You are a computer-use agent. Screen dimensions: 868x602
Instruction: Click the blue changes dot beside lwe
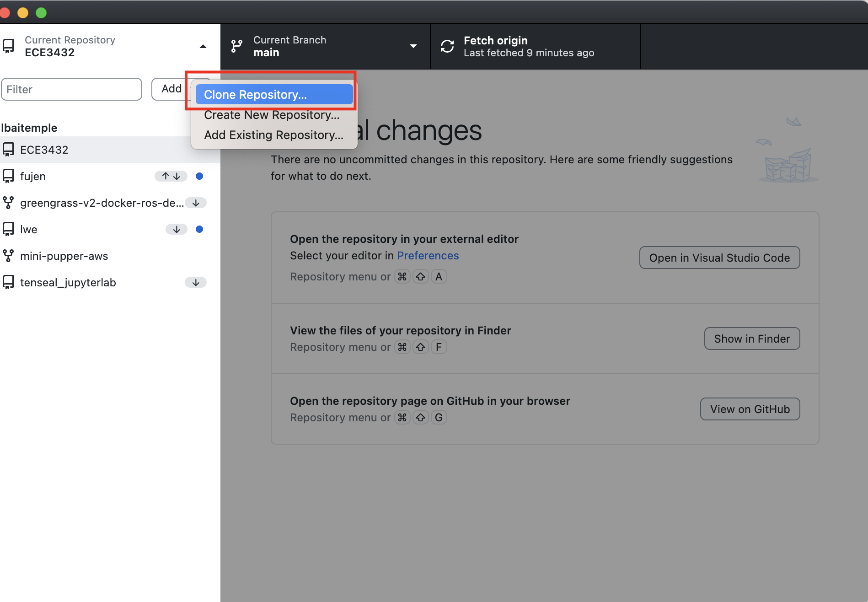(199, 229)
